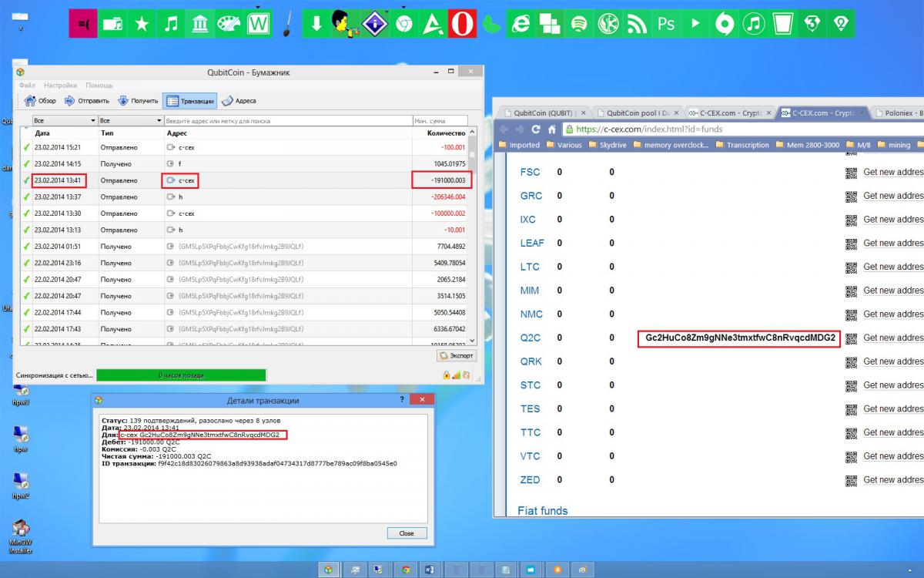
Task: Click the VTC coin link
Action: coord(530,456)
